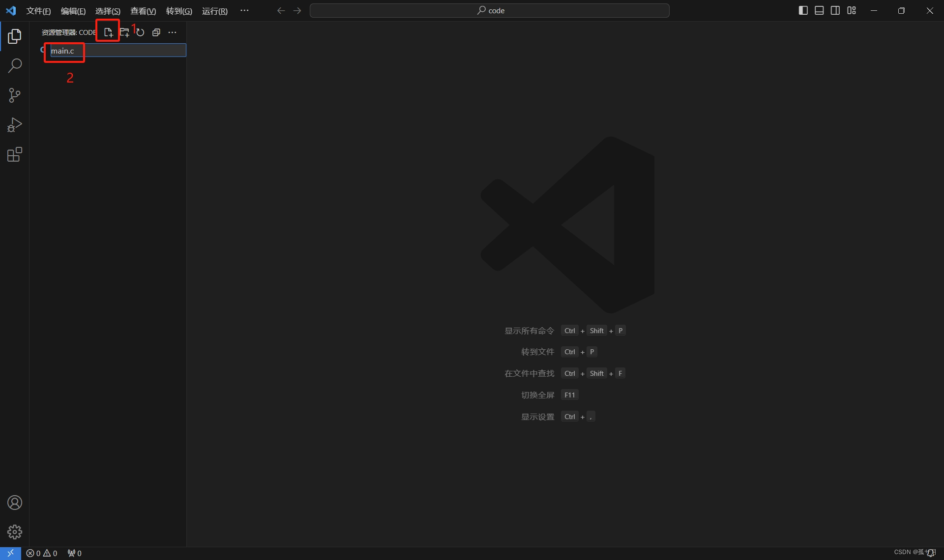Open the Explorer view in activity bar
Viewport: 944px width, 560px height.
[15, 36]
